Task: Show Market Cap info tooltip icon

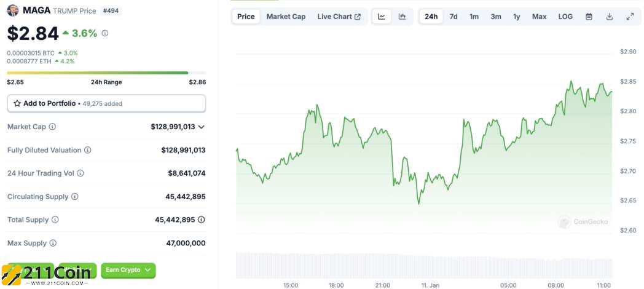Action: (52, 127)
